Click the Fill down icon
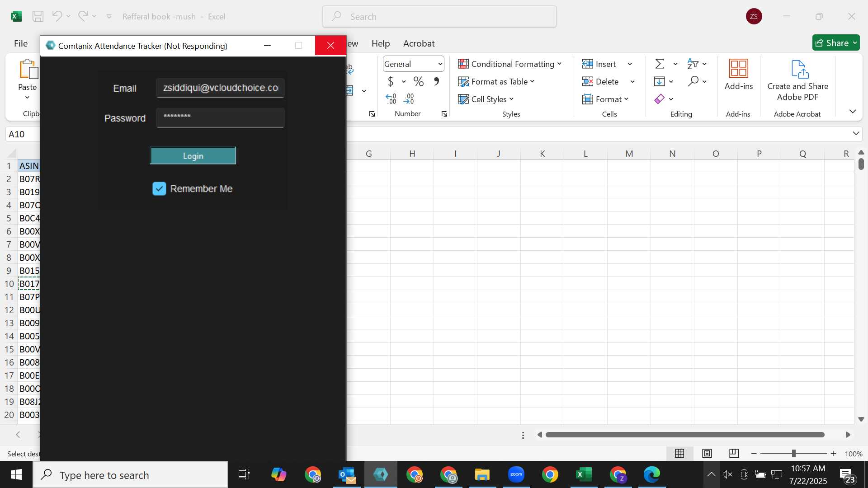868x488 pixels. pos(660,82)
